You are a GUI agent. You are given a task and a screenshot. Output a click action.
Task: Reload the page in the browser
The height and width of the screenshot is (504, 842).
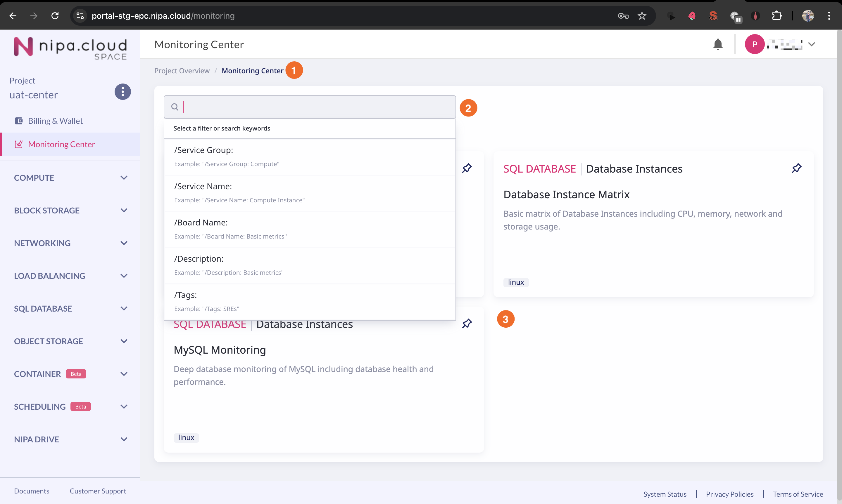(x=55, y=16)
